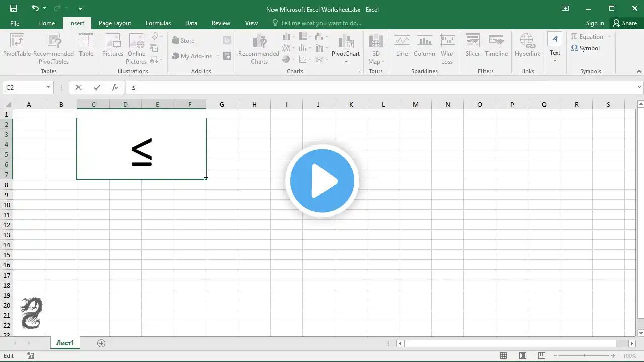Open the Text group button
The height and width of the screenshot is (362, 644).
[555, 48]
